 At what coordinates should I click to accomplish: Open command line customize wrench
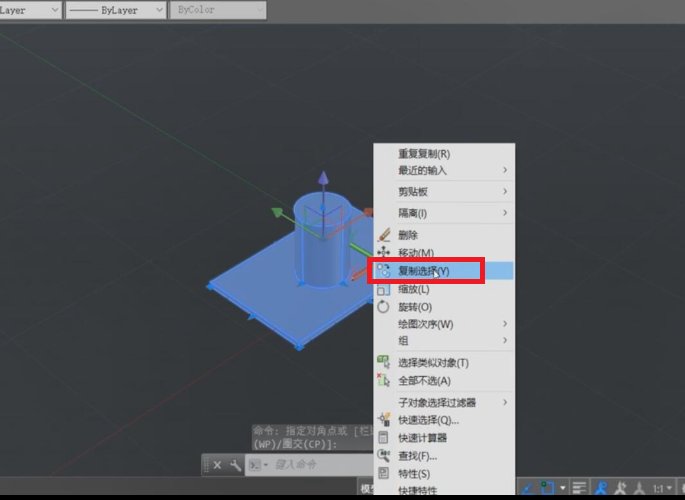click(235, 465)
